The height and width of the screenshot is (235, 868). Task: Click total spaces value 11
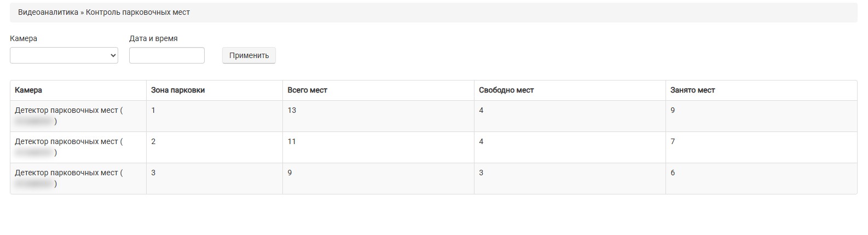pos(292,142)
